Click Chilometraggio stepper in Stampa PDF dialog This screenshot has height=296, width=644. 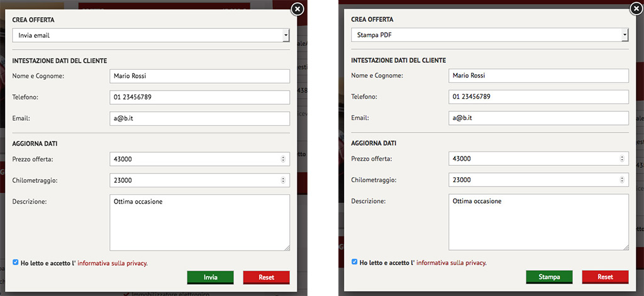tap(622, 180)
